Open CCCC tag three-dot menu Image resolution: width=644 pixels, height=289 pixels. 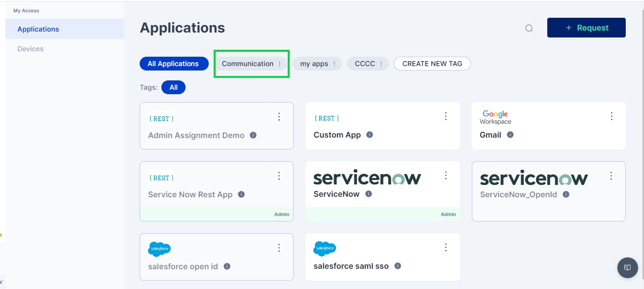click(381, 64)
